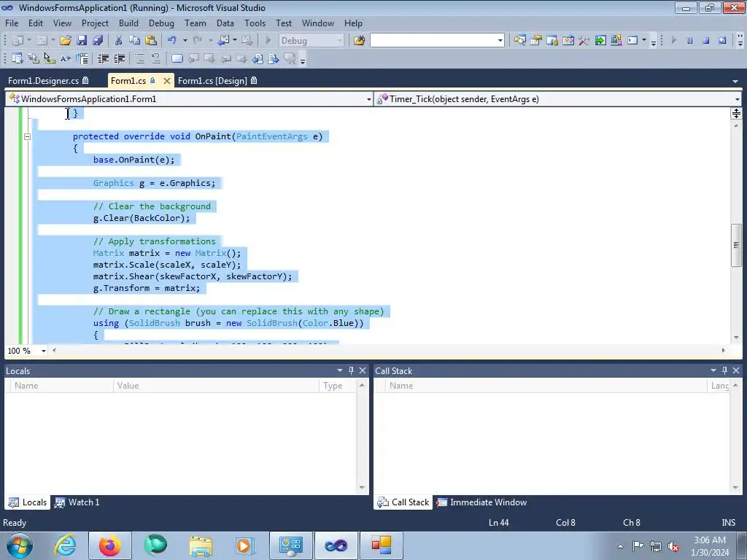
Task: Click the editor vertical scrollbar thumb
Action: point(736,245)
